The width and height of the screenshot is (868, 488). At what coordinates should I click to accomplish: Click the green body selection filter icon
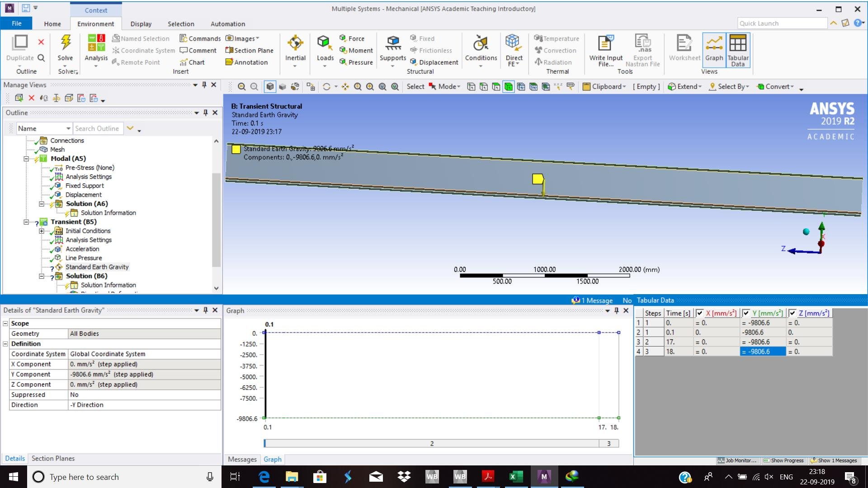pyautogui.click(x=509, y=87)
